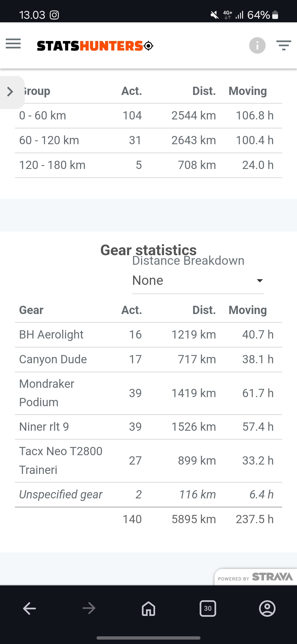Image resolution: width=297 pixels, height=644 pixels.
Task: Open the browser profile account icon
Action: [267, 608]
